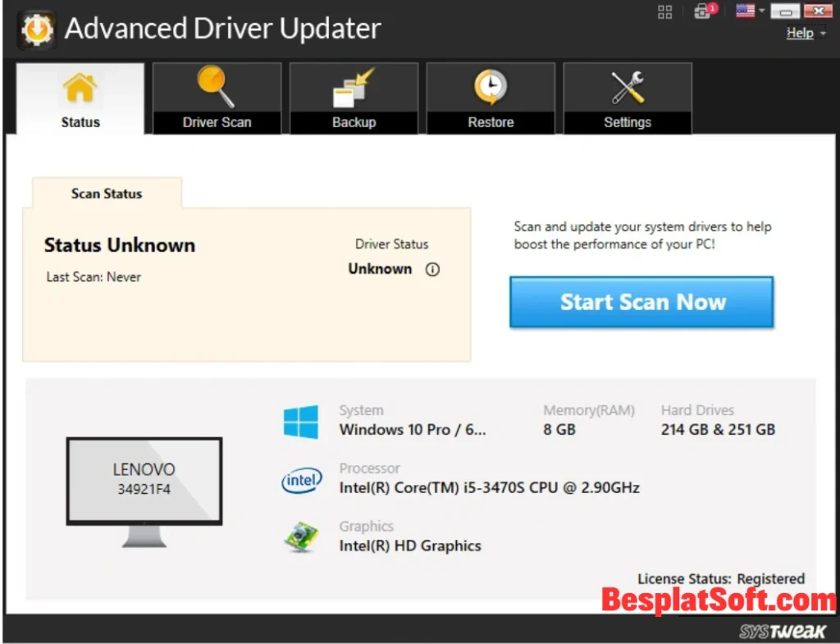Open notifications via the bag icon
This screenshot has width=840, height=644.
pos(704,11)
